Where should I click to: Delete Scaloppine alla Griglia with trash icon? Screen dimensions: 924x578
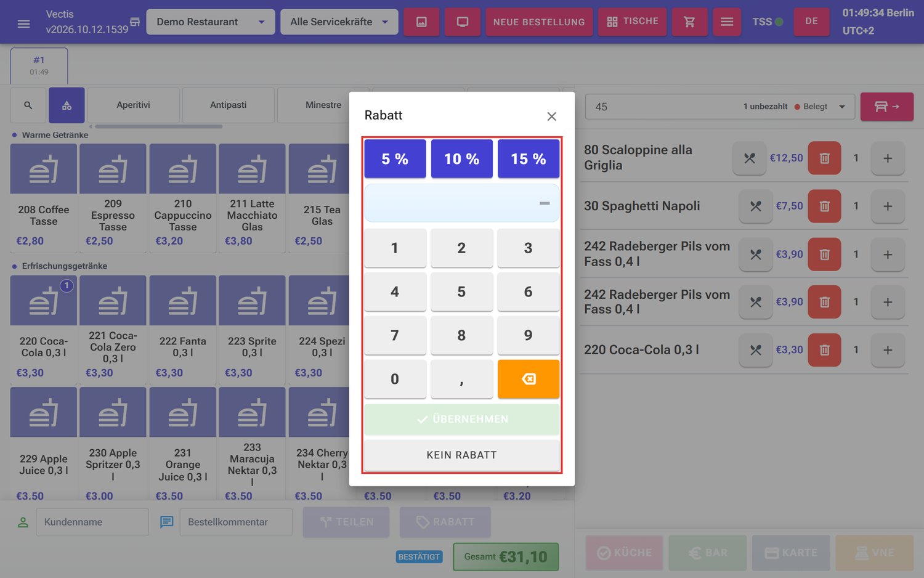click(x=824, y=158)
